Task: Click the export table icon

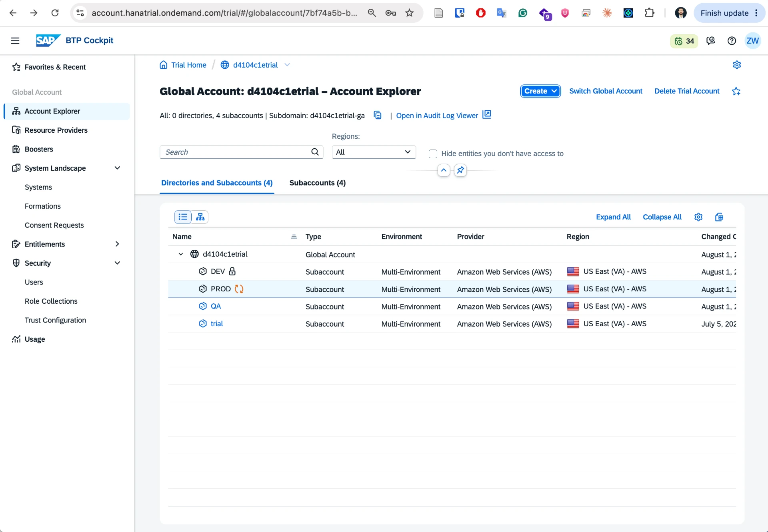Action: tap(719, 217)
